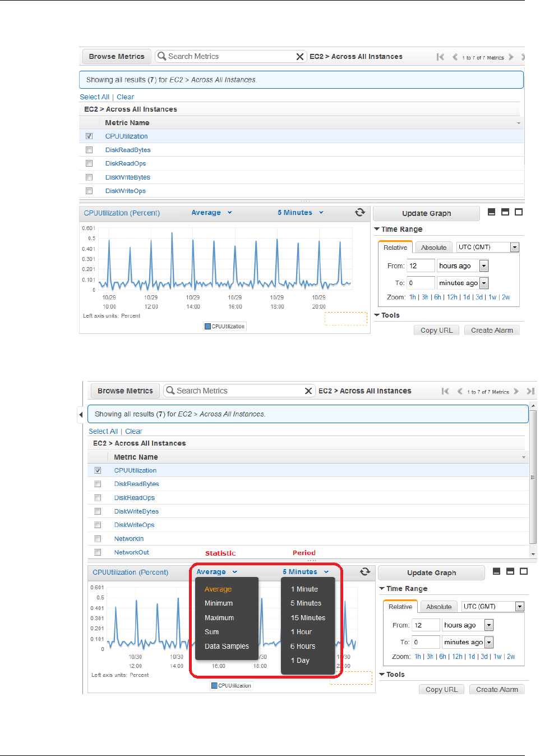Click the refresh graph icon in upper panel
The height and width of the screenshot is (756, 540).
click(x=360, y=212)
